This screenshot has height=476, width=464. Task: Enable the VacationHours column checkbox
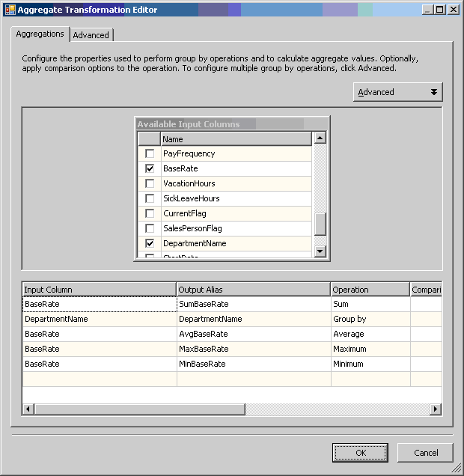click(x=150, y=183)
